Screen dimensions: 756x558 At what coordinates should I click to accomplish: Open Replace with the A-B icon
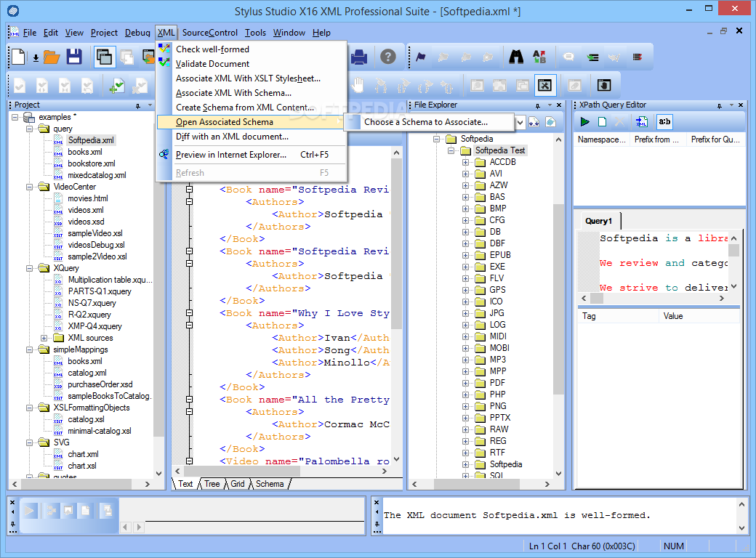[x=539, y=57]
